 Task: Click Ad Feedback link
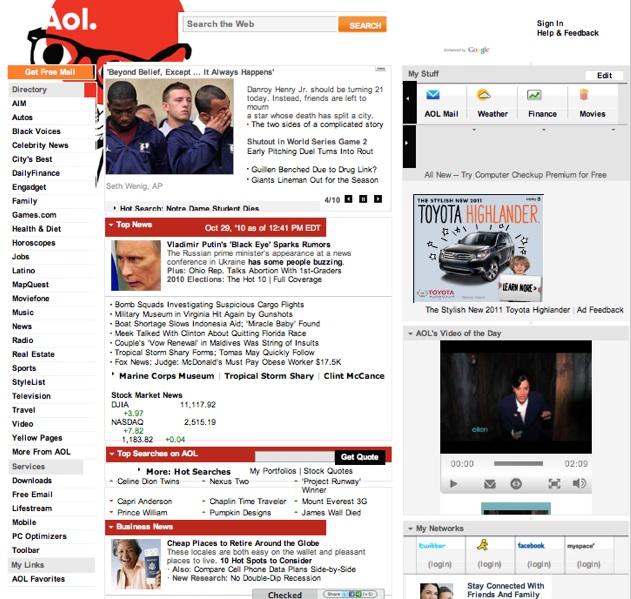tap(600, 310)
